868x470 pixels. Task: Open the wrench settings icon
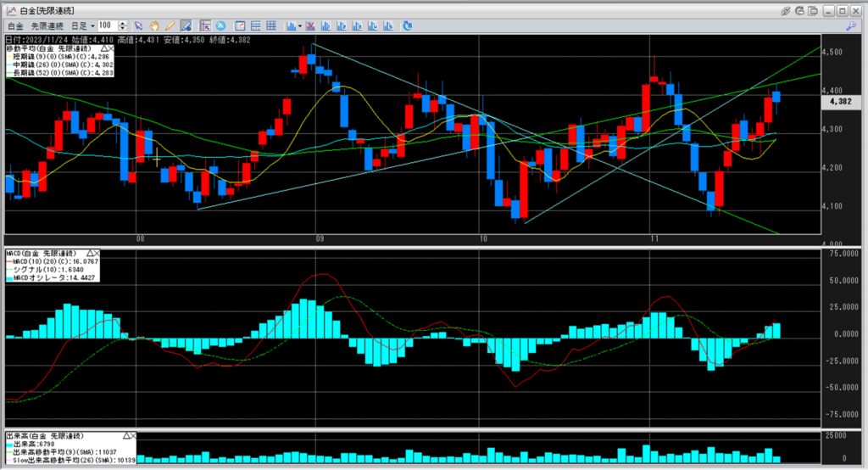click(851, 26)
